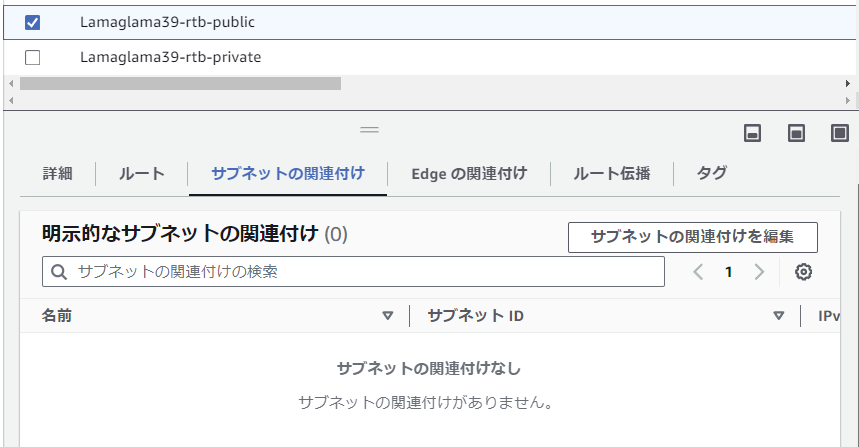Viewport: 859px width, 447px height.
Task: Expand the details panel to full-height layout icon
Action: point(840,133)
